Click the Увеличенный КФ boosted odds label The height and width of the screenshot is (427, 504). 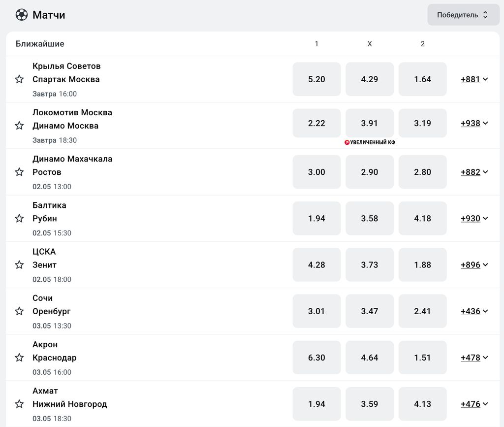[370, 142]
